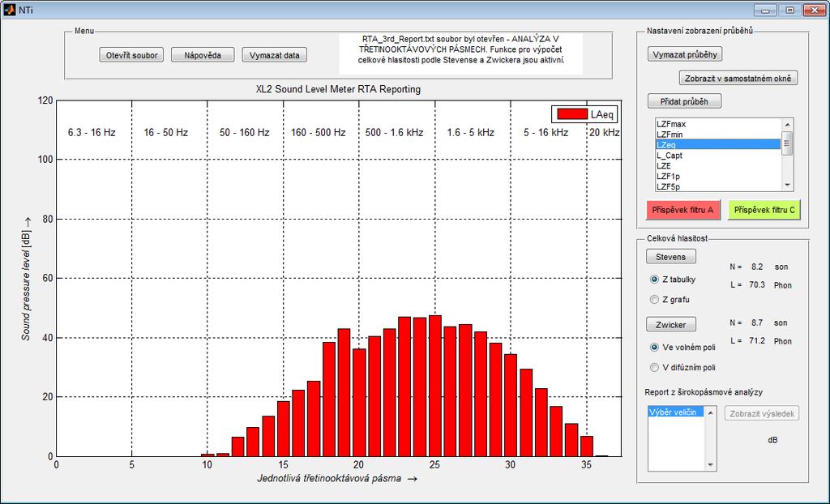The height and width of the screenshot is (504, 830).
Task: Open help via the 'Nápověda' button
Action: click(203, 55)
